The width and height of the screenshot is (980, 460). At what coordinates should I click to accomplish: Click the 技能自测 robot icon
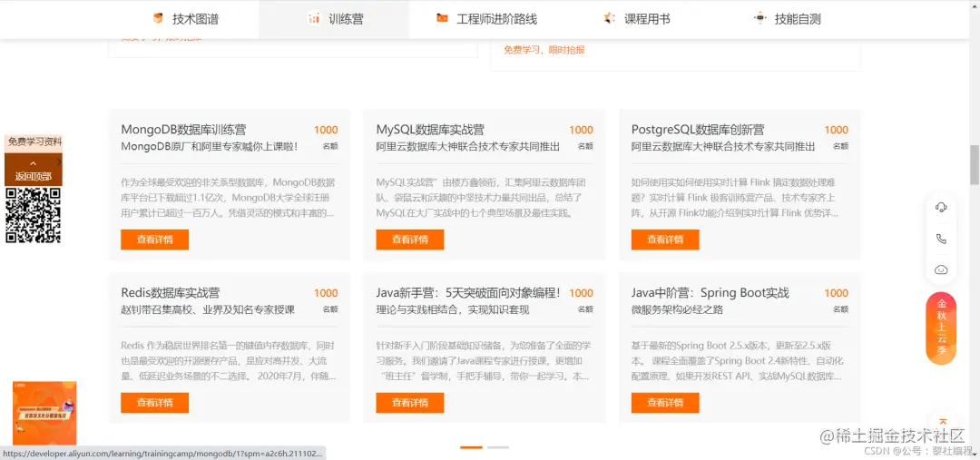coord(760,19)
